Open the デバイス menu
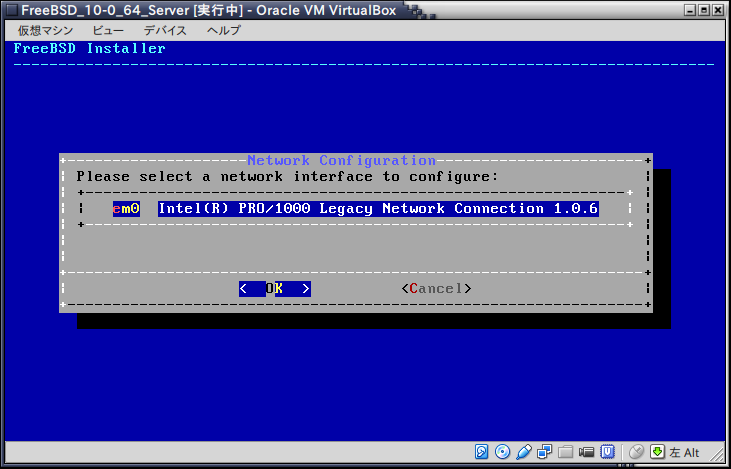731x469 pixels. coord(165,30)
